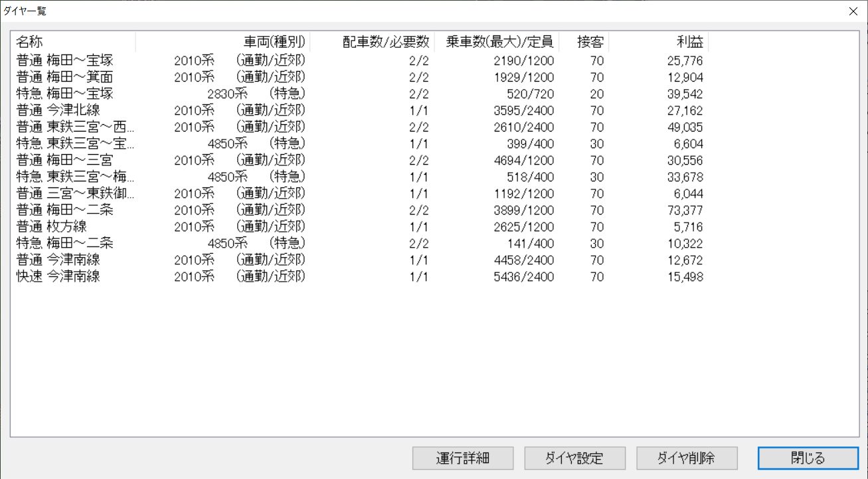
Task: Sort by 名称 column header
Action: tap(73, 42)
